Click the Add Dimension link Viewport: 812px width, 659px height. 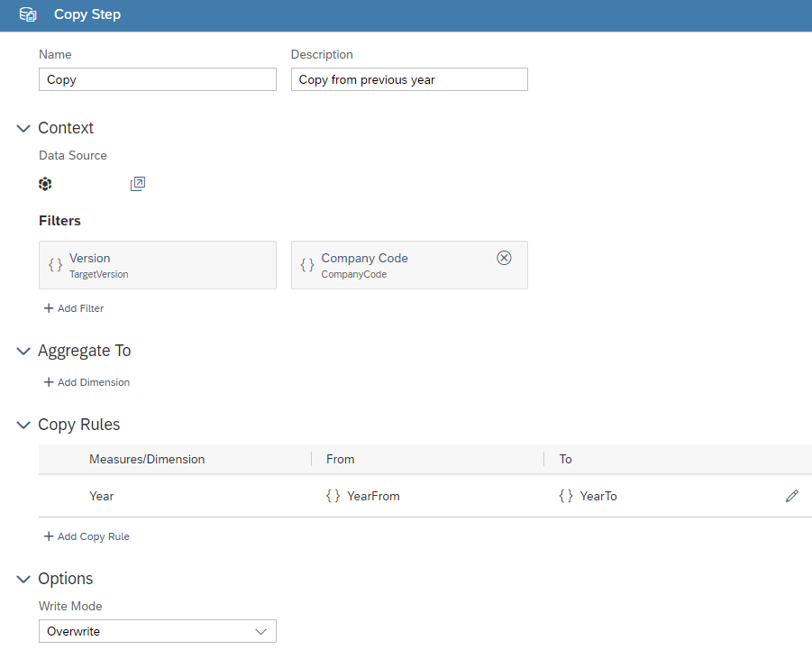tap(87, 382)
